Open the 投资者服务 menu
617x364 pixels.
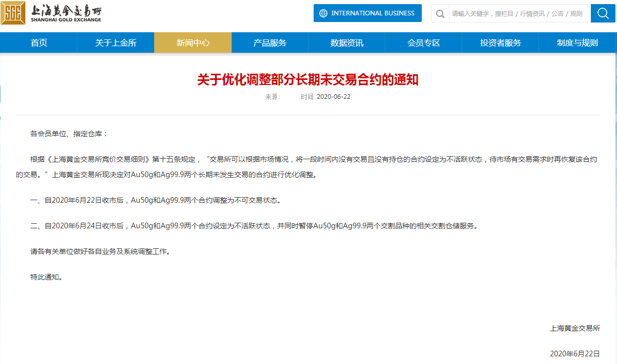(x=501, y=43)
